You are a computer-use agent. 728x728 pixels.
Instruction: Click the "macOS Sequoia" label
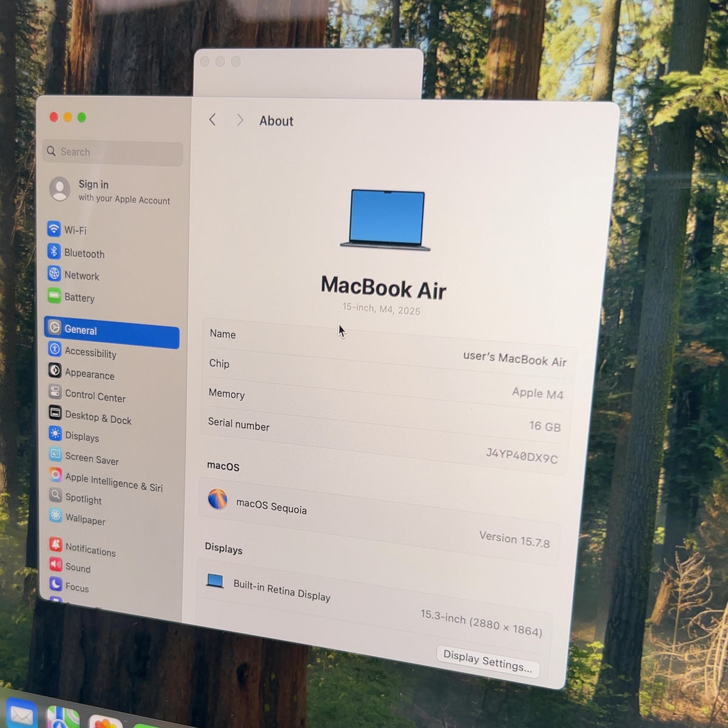click(271, 506)
